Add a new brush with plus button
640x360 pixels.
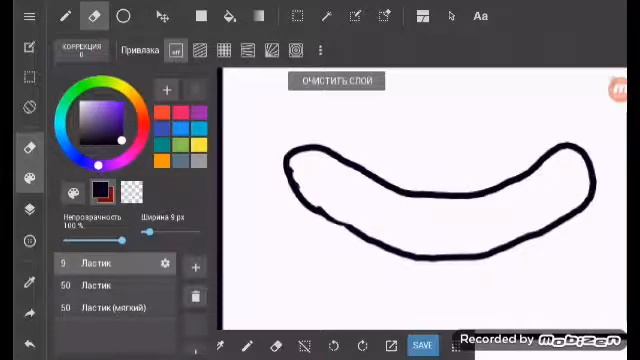pos(196,267)
